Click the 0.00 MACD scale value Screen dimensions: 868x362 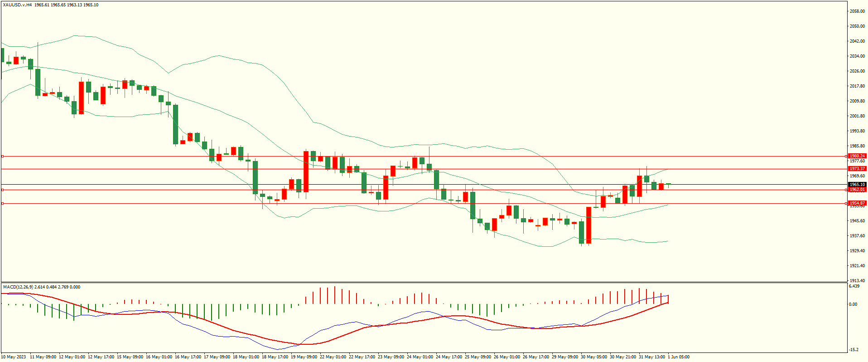(853, 304)
